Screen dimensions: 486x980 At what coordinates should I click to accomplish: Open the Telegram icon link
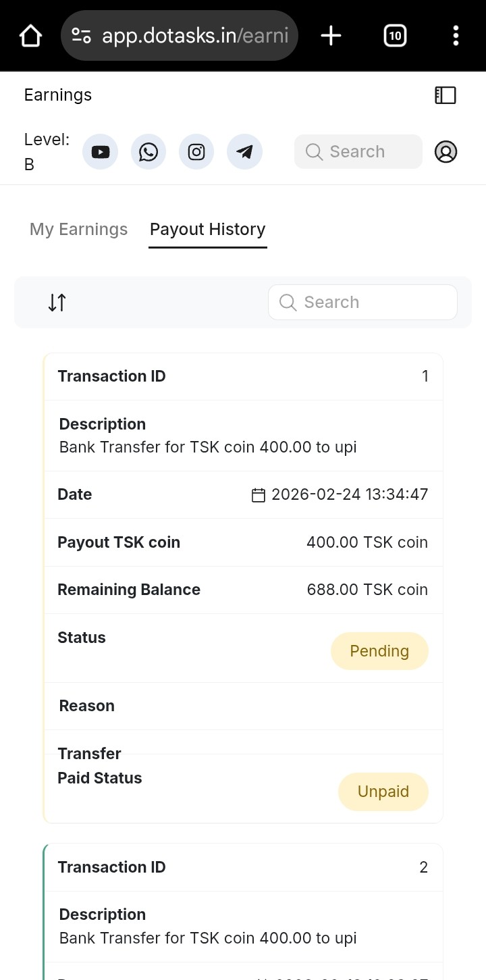tap(244, 152)
